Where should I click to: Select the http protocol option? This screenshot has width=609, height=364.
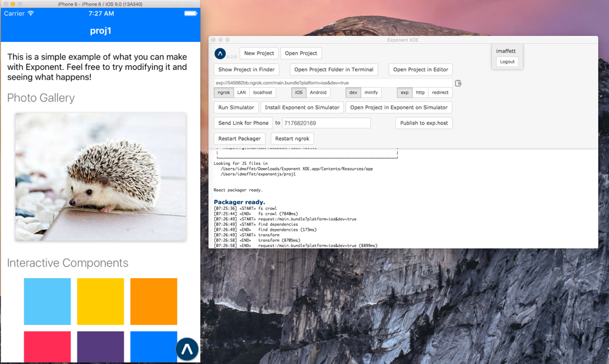tap(420, 93)
